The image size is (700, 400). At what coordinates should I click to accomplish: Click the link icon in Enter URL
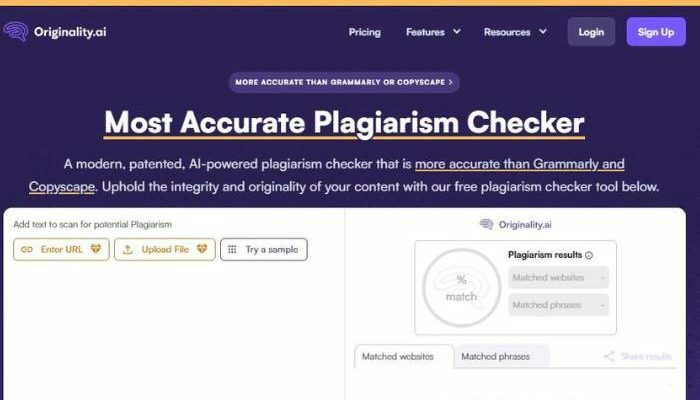(x=27, y=249)
